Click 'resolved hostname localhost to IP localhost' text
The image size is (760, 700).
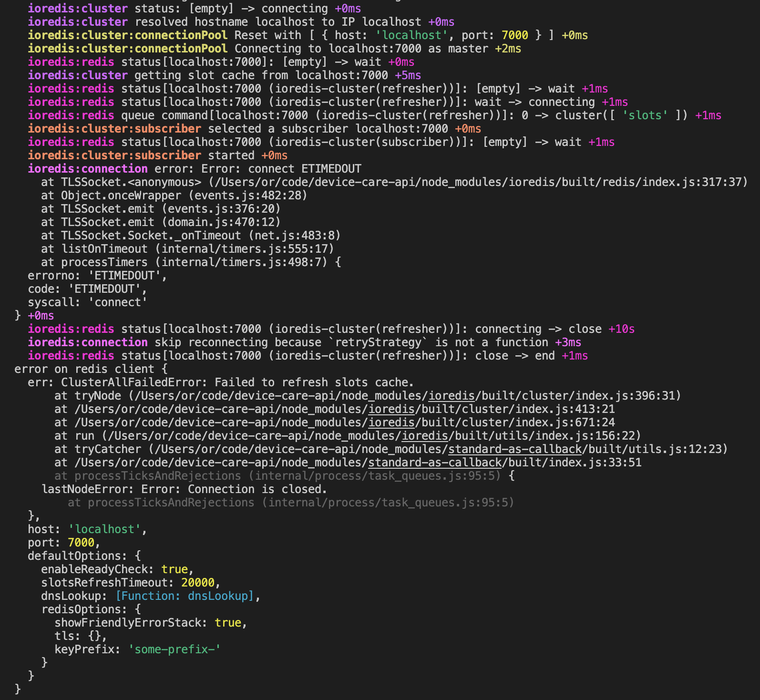click(278, 22)
